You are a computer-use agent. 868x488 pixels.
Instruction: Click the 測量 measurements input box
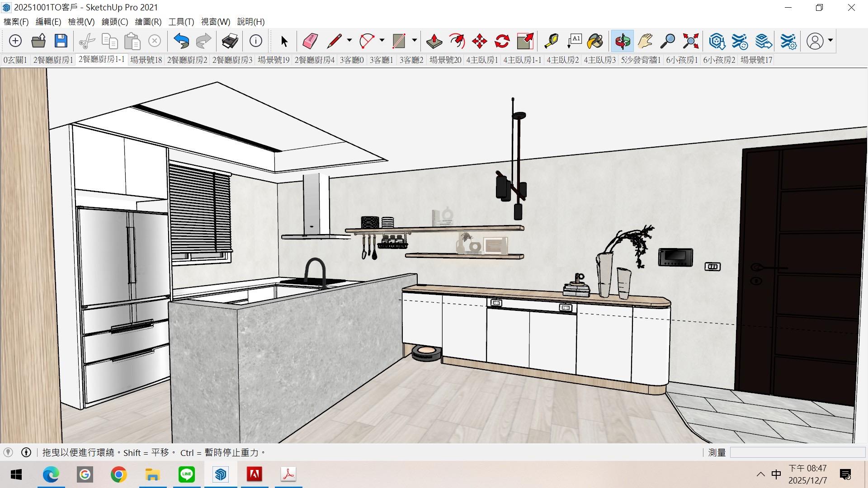pos(797,452)
